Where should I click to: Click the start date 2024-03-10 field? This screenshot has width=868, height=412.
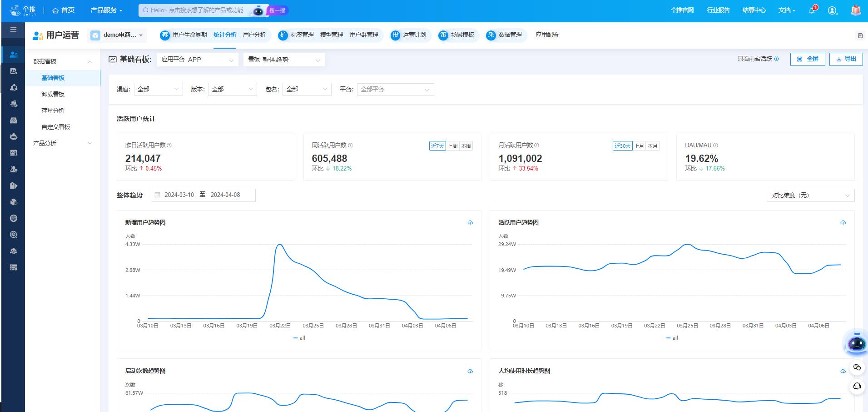[x=179, y=195]
